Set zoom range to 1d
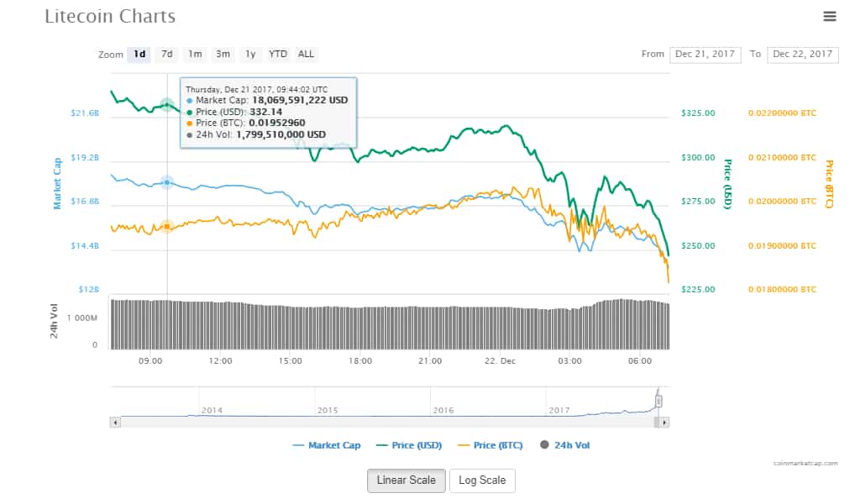This screenshot has width=855, height=504. (x=139, y=54)
